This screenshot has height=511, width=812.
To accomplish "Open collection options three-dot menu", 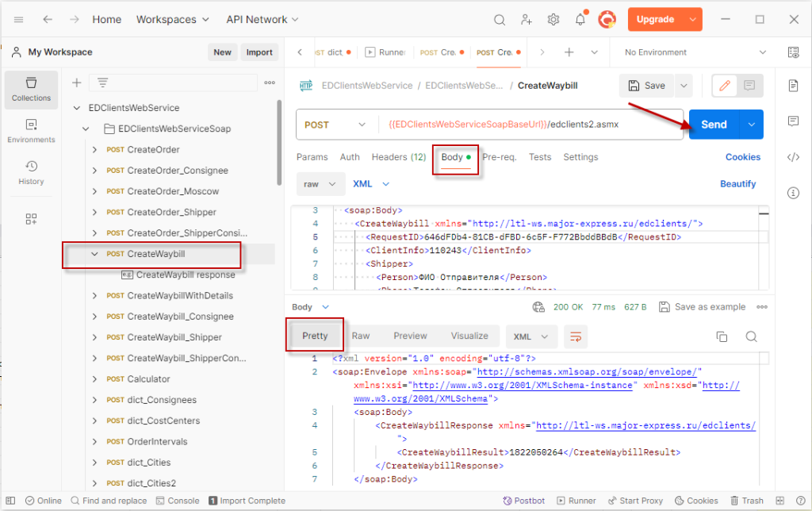I will click(x=270, y=83).
